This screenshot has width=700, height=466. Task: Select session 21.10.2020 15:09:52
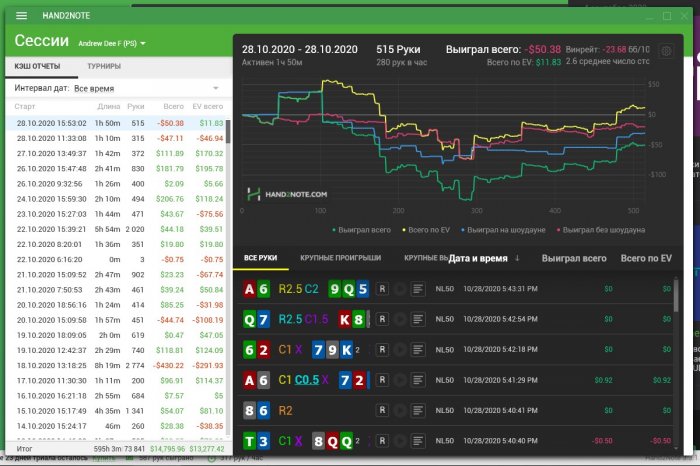[118, 275]
